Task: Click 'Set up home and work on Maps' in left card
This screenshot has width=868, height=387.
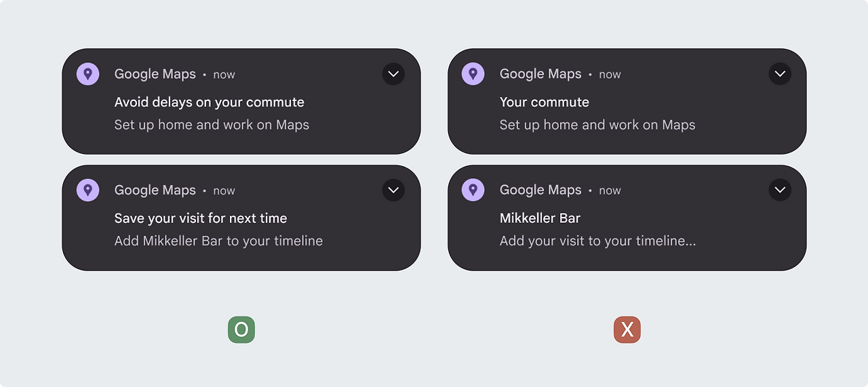Action: 212,125
